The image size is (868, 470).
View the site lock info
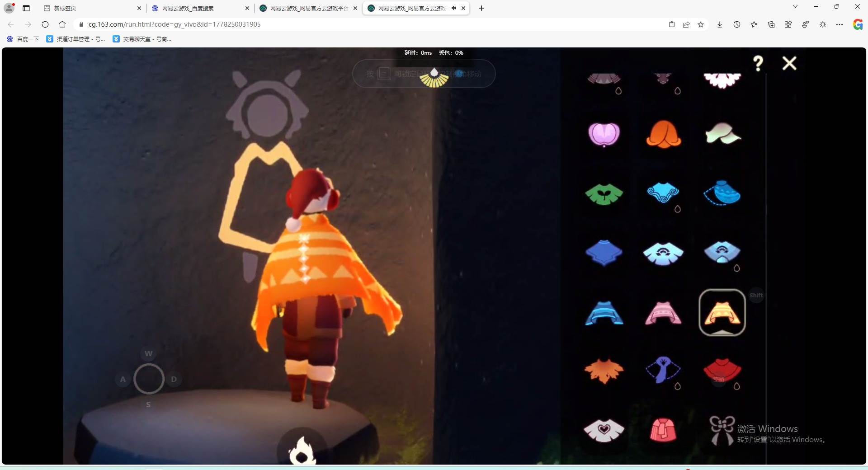(x=81, y=24)
